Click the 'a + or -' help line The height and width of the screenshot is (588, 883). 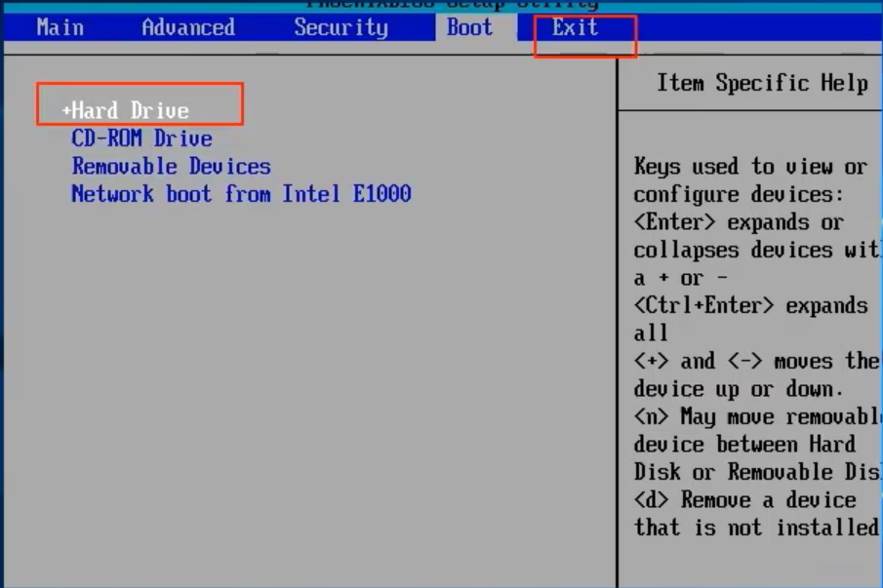pyautogui.click(x=680, y=278)
